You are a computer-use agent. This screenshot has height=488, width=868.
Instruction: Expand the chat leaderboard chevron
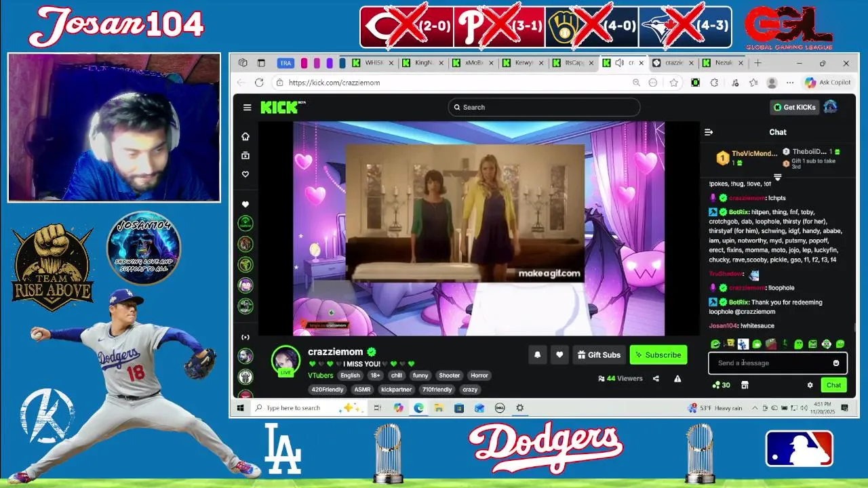pyautogui.click(x=778, y=178)
